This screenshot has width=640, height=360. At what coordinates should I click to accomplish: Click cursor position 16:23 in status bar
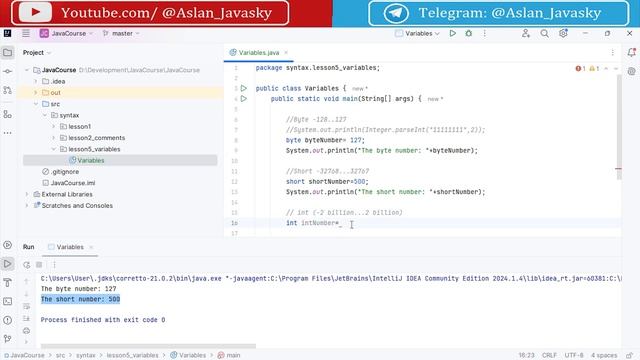point(527,356)
